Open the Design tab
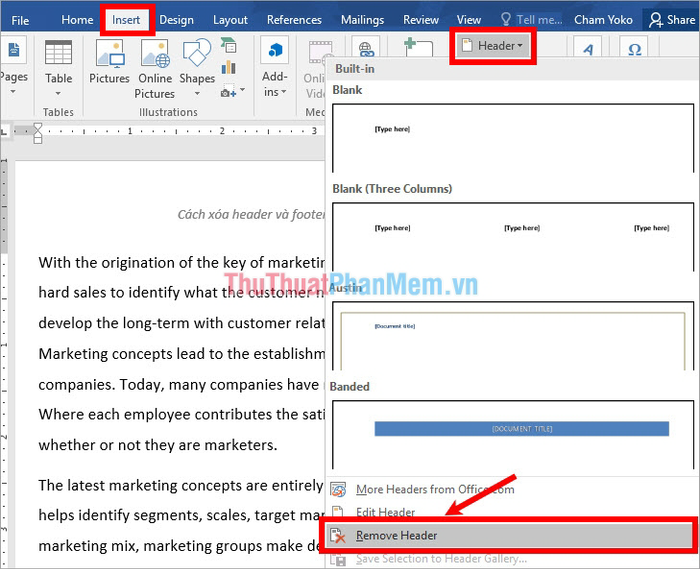 coord(176,20)
